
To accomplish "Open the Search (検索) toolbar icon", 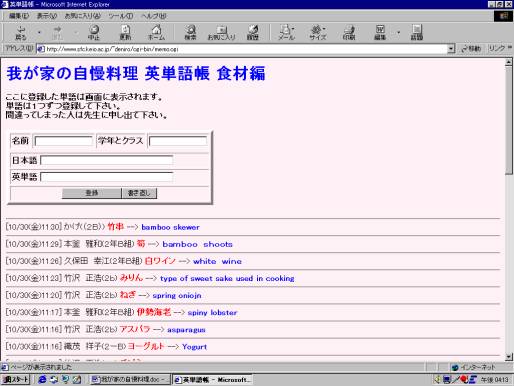I will [190, 33].
